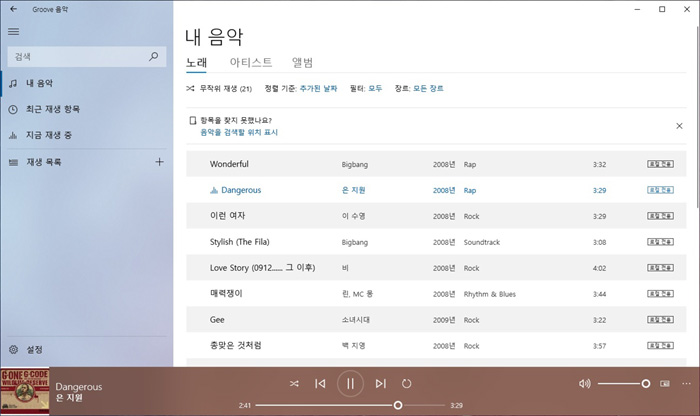Open 설정 settings in the sidebar
This screenshot has width=700, height=416.
pos(87,349)
